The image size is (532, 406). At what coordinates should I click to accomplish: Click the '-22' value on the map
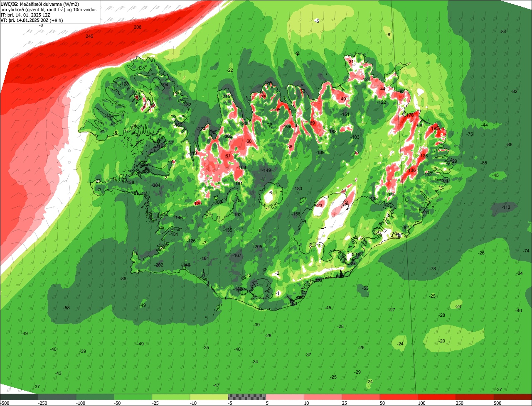[x=230, y=70]
